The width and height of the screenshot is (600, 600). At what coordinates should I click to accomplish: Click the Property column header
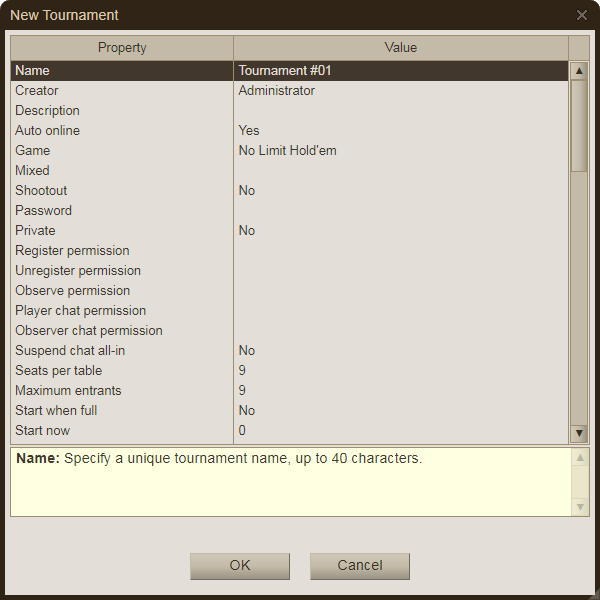(x=122, y=48)
